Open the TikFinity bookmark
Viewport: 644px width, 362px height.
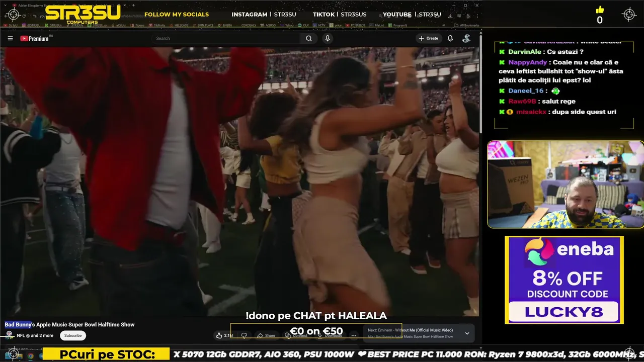coord(156,25)
